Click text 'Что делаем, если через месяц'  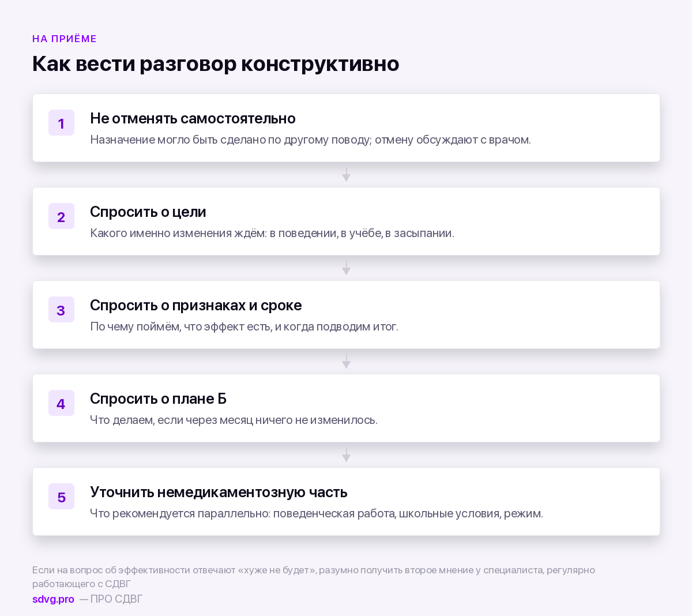171,420
